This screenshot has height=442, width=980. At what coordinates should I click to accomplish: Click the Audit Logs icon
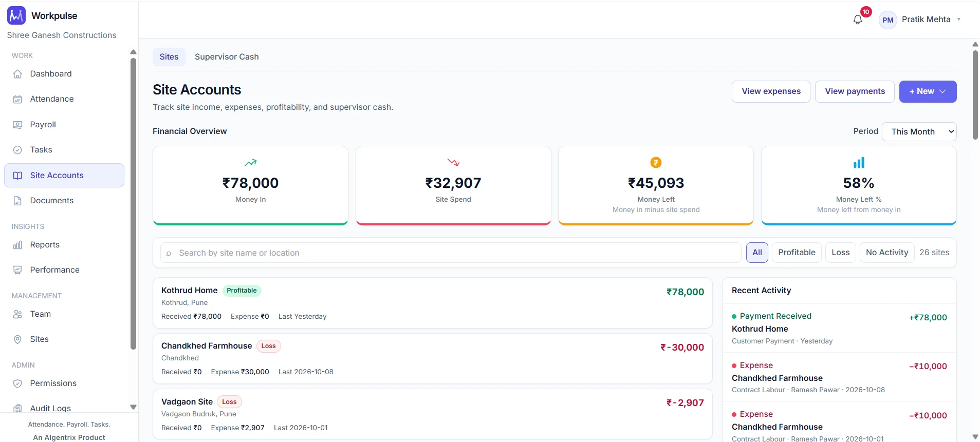click(17, 409)
